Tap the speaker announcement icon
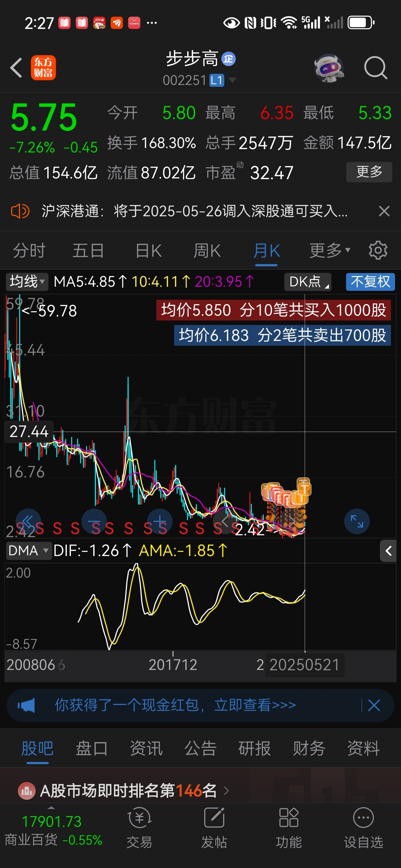 (20, 211)
